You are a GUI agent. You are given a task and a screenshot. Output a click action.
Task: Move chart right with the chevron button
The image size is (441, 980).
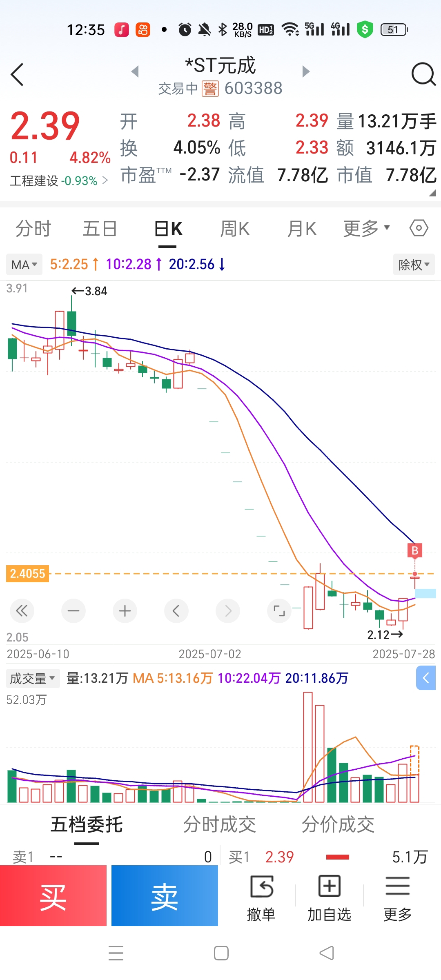[228, 611]
